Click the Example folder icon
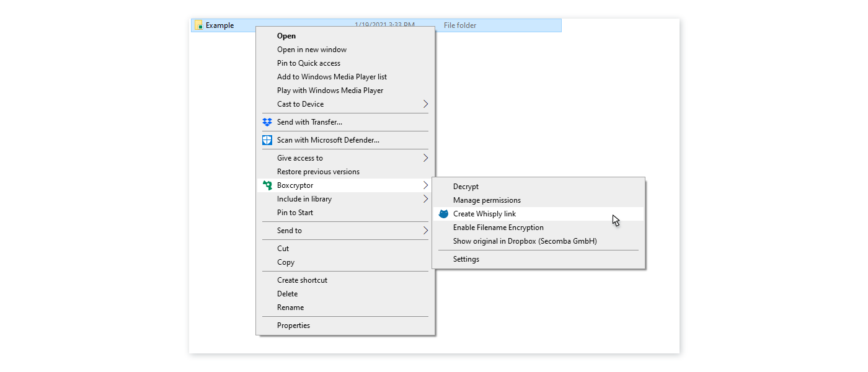 click(199, 25)
